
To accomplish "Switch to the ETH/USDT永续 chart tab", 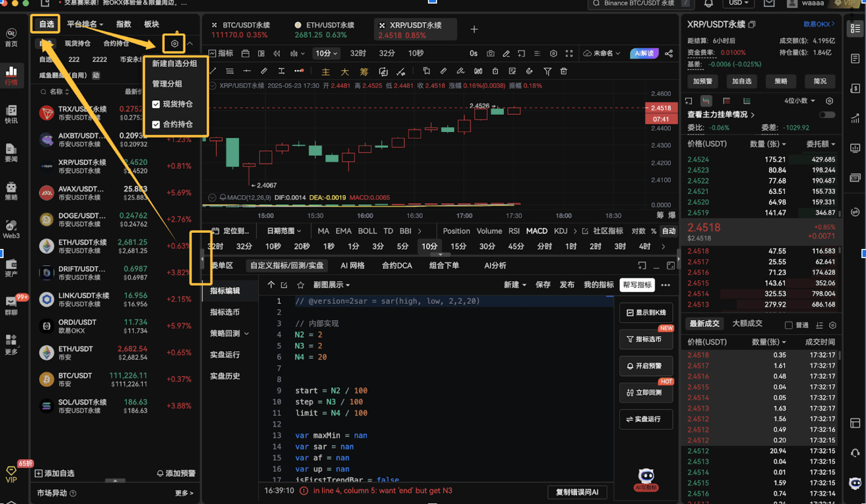I will click(x=325, y=30).
